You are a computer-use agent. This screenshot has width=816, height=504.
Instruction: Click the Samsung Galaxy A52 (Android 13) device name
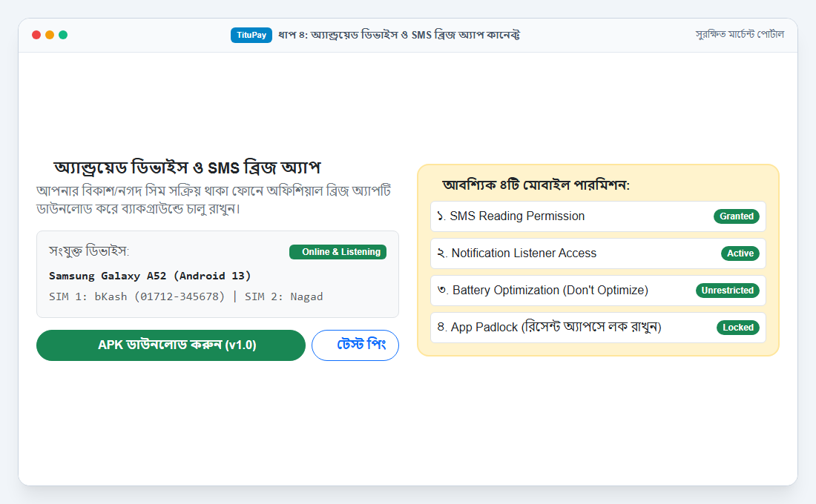[150, 276]
